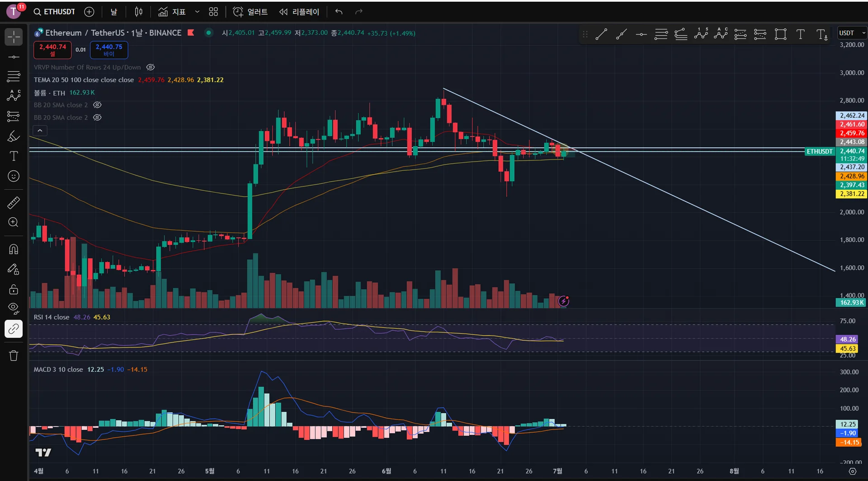Select the rectangle tool in favorites toolbar
Image resolution: width=868 pixels, height=481 pixels.
781,34
